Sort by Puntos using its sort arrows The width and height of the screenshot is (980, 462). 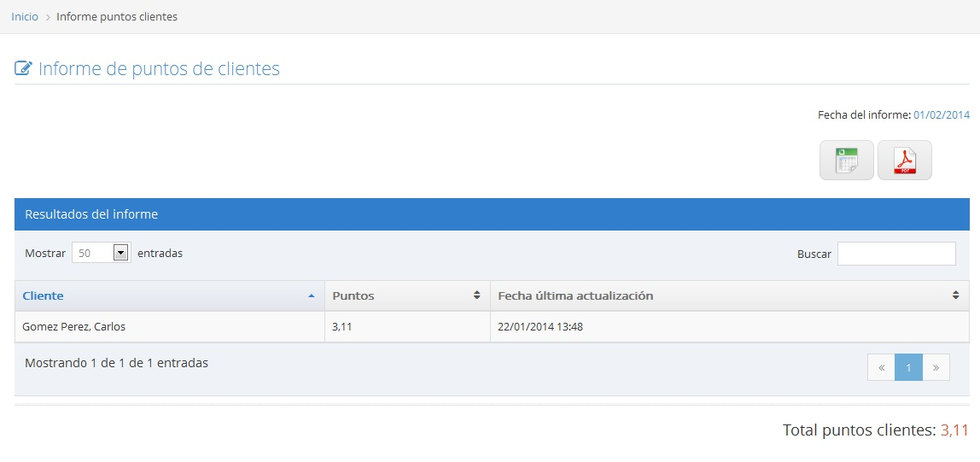tap(476, 295)
